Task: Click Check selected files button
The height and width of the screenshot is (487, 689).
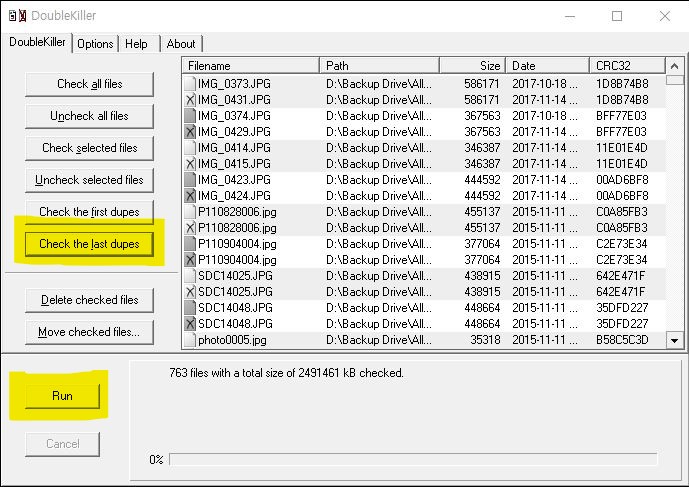Action: (x=90, y=148)
